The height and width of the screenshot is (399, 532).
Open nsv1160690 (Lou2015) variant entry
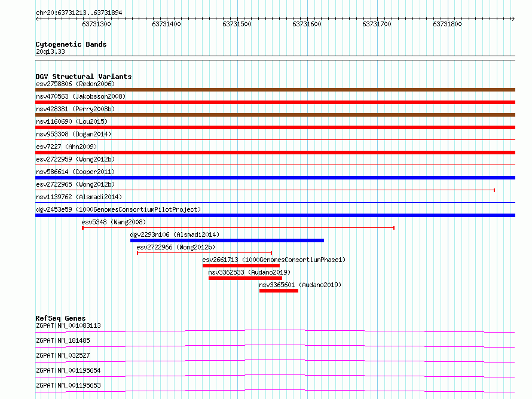72,121
